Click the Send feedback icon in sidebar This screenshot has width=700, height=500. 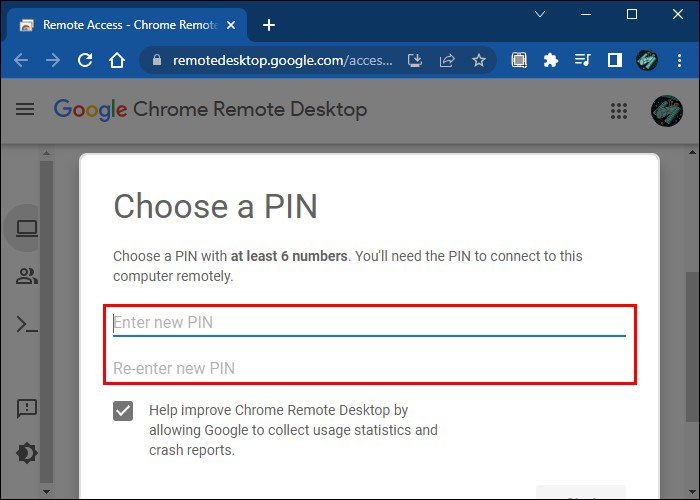tap(27, 408)
